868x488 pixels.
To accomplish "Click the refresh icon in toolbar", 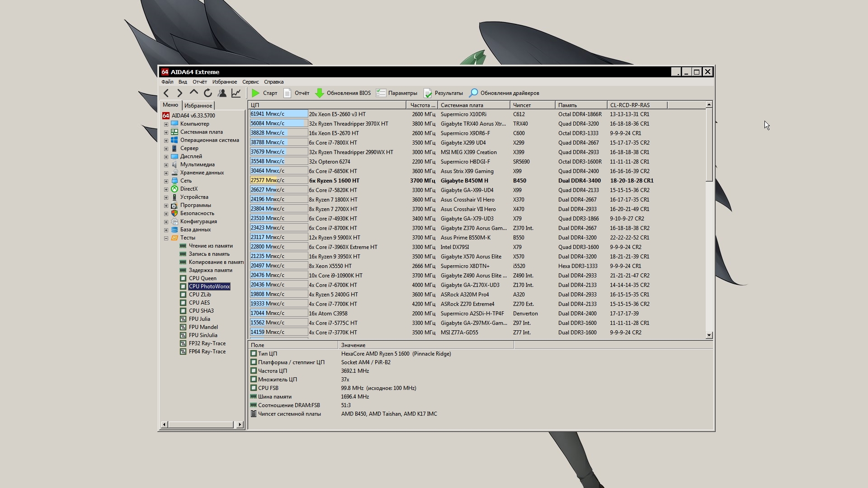I will click(208, 93).
